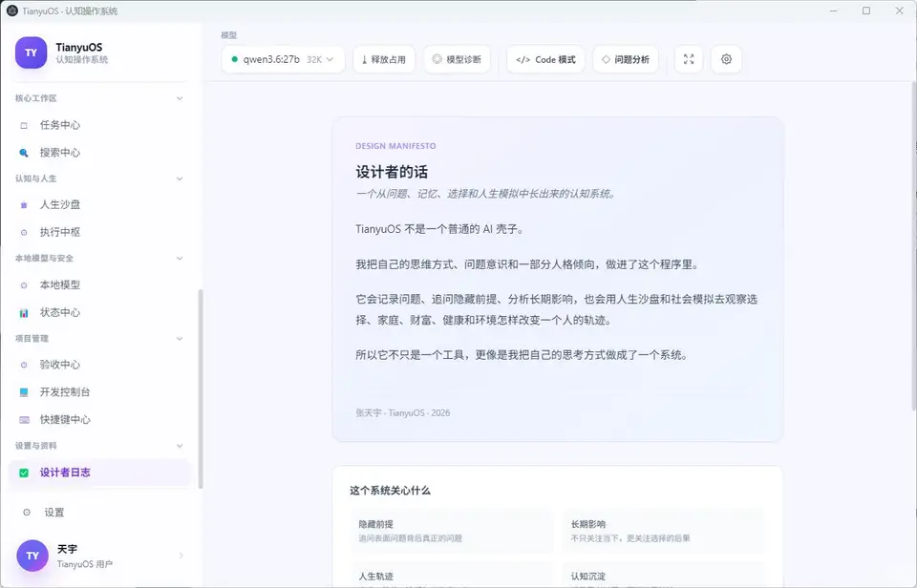This screenshot has height=588, width=917.
Task: Click the 开发控制台 monitor icon
Action: (x=24, y=392)
